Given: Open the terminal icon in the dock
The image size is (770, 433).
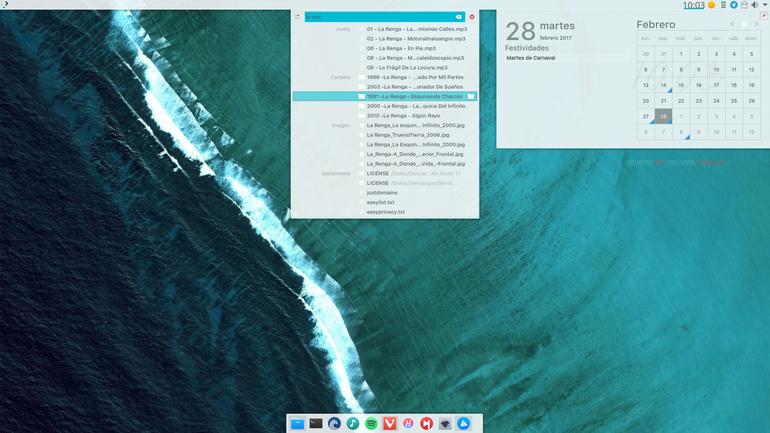Looking at the screenshot, I should 316,423.
